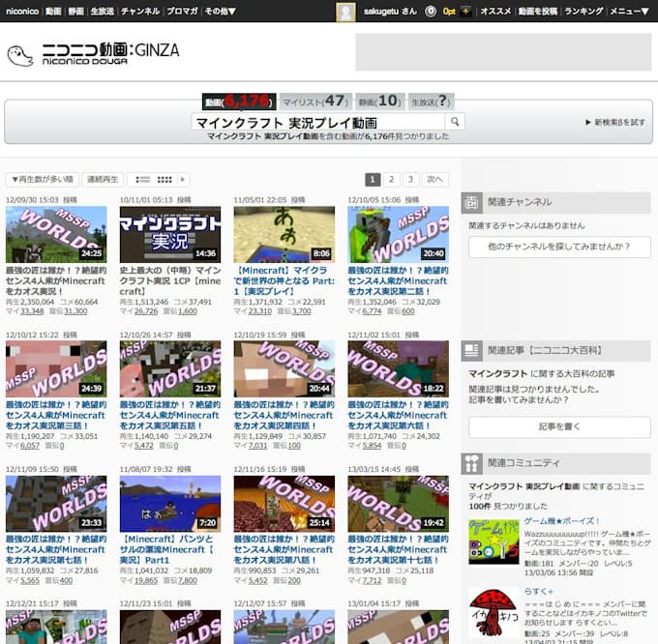Viewport: 658px width, 644px height.
Task: Switch to list view layout
Action: tap(143, 180)
